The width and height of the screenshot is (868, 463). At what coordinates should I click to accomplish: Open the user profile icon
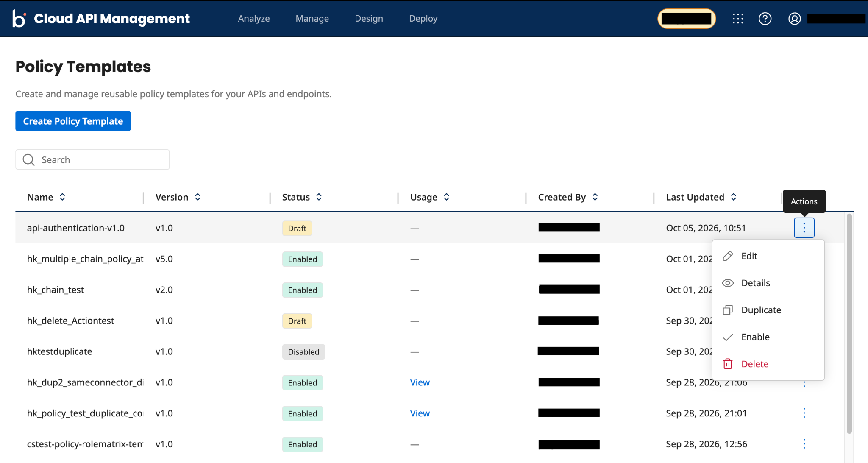pos(795,19)
